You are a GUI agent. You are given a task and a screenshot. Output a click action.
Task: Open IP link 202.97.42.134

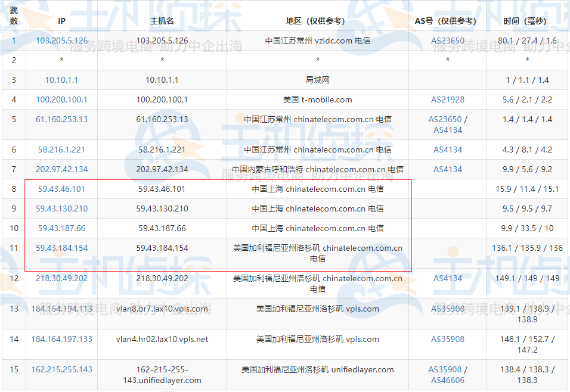(61, 169)
